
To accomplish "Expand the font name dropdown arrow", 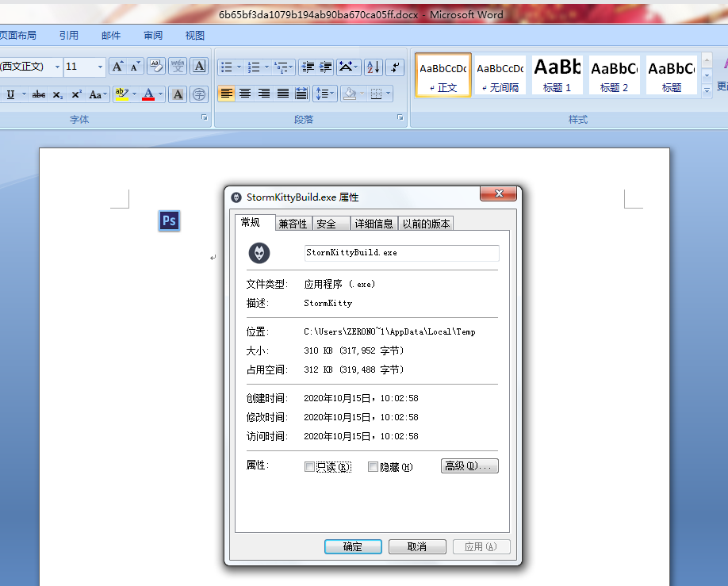I will tap(58, 67).
